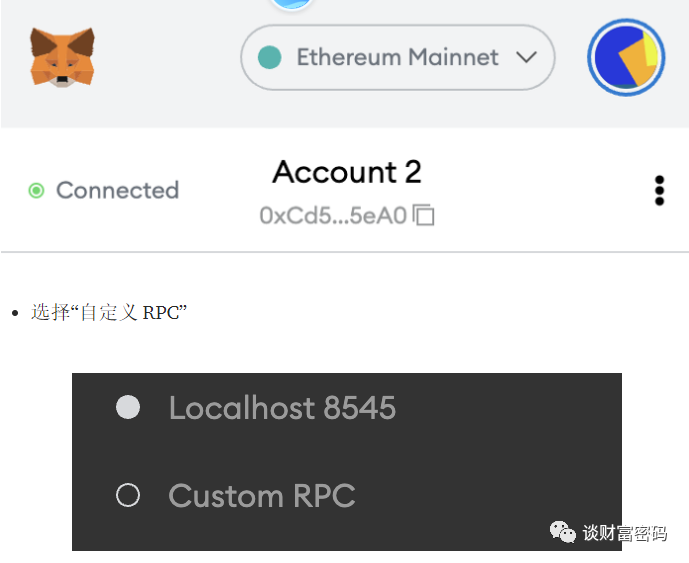
Task: Click the WeChat logo watermark
Action: [562, 532]
